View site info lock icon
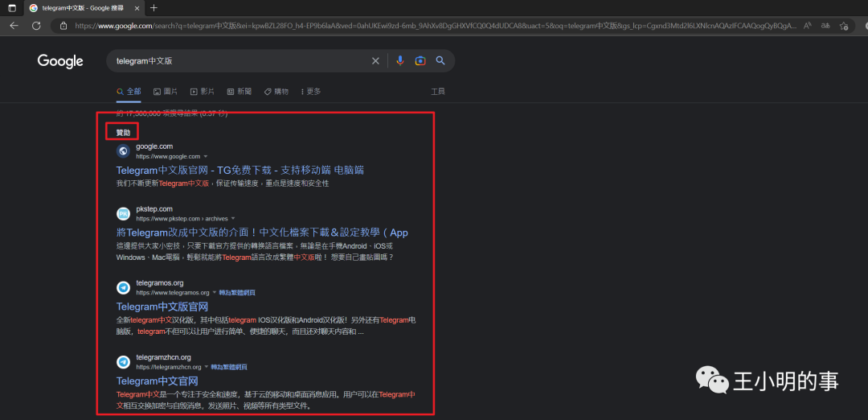Viewport: 868px width, 420px height. [63, 26]
